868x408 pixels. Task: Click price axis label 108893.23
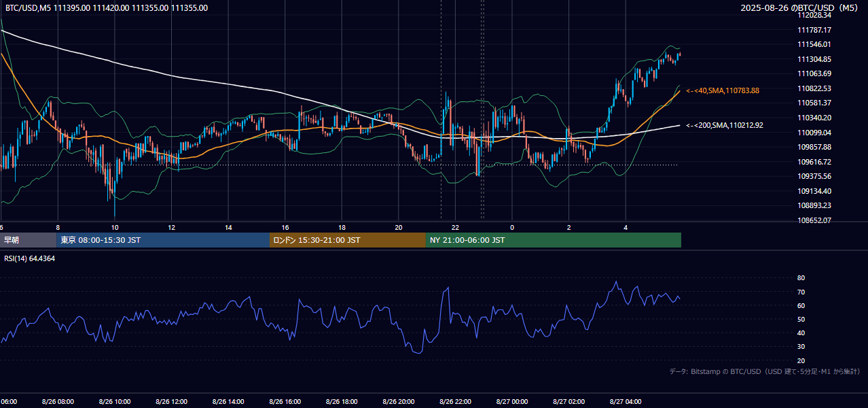814,205
